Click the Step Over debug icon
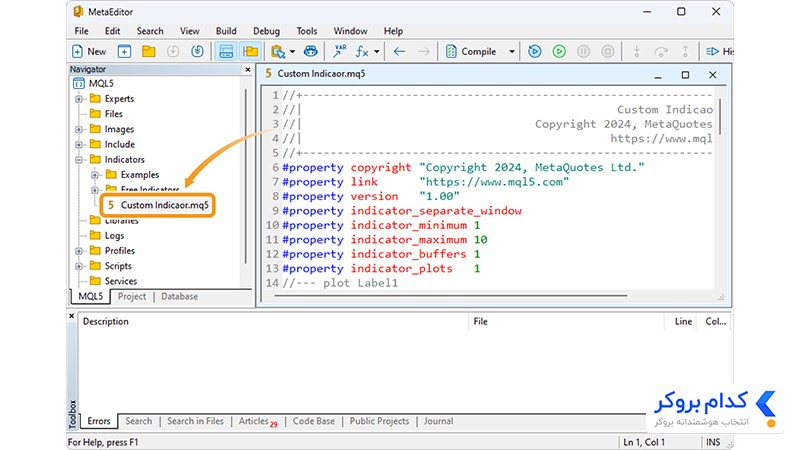800x450 pixels. tap(661, 52)
